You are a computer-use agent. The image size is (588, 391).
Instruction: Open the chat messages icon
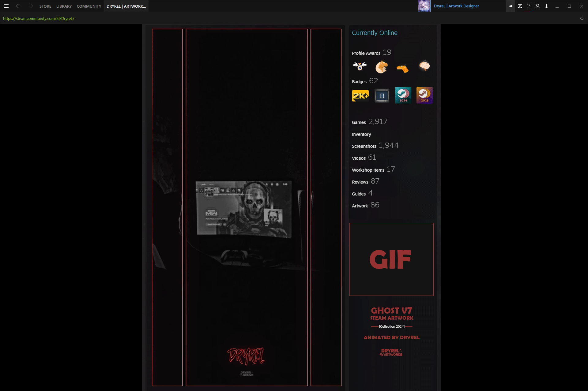(520, 6)
